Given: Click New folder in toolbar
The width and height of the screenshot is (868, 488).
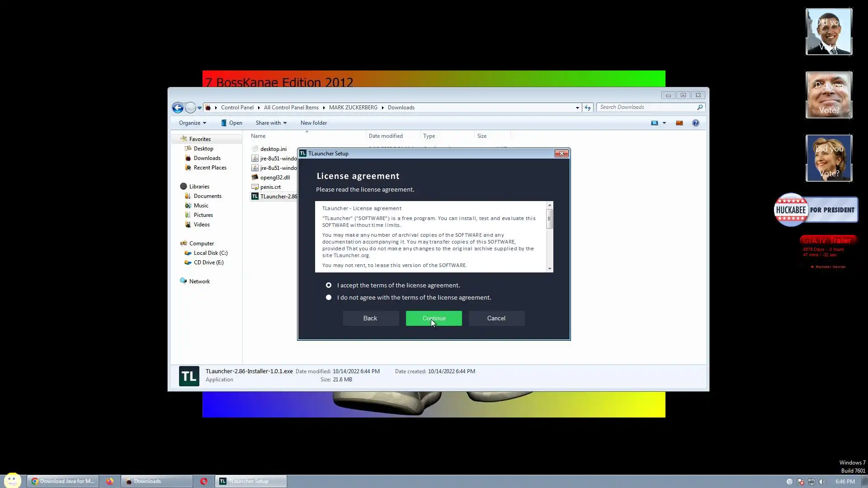Looking at the screenshot, I should (313, 123).
